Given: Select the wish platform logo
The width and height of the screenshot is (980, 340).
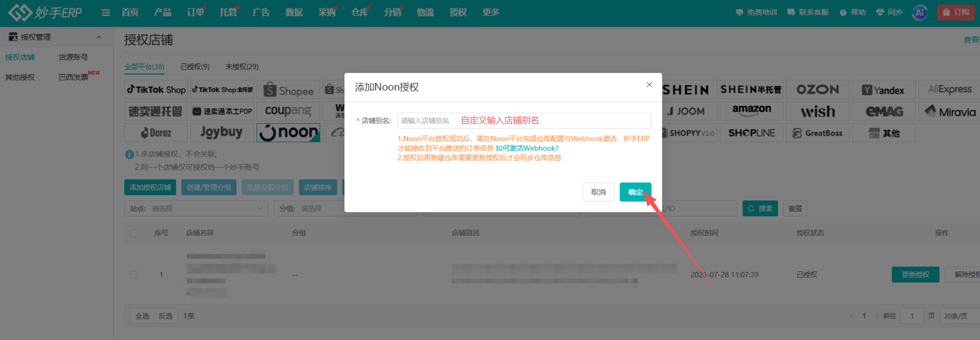Looking at the screenshot, I should pyautogui.click(x=818, y=111).
